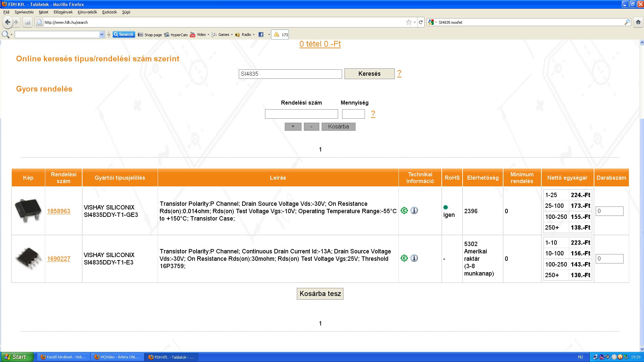Focus the Rendelési szám input field
This screenshot has width=644, height=362.
302,114
